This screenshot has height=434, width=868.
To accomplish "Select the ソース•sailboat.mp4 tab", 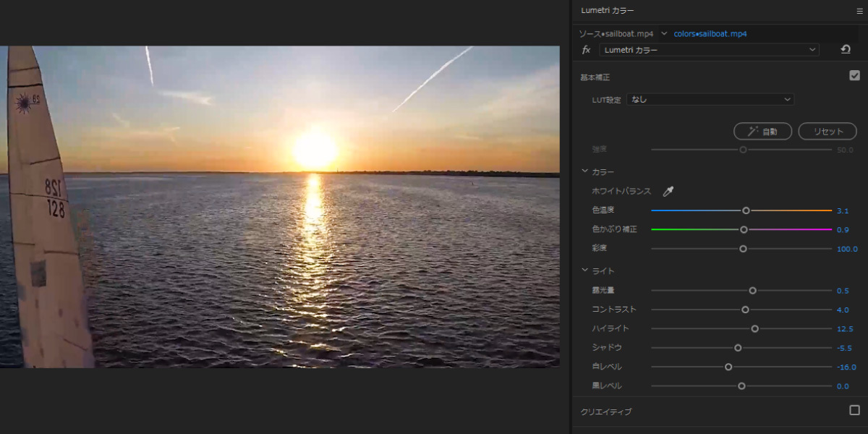I will click(x=616, y=34).
